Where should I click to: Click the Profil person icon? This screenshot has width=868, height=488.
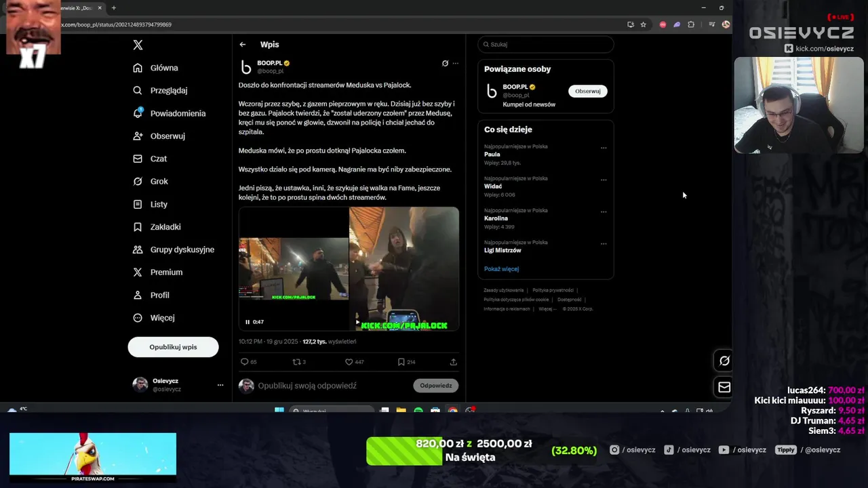coord(138,295)
